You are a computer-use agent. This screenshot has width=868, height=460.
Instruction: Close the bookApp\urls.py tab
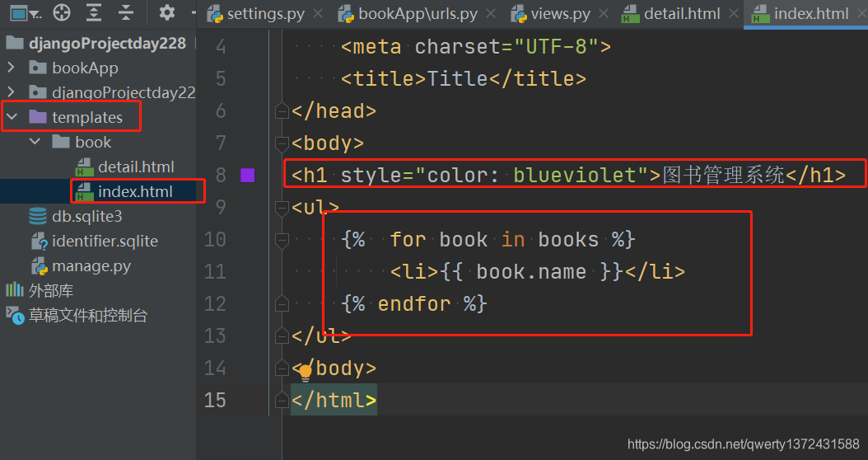491,14
